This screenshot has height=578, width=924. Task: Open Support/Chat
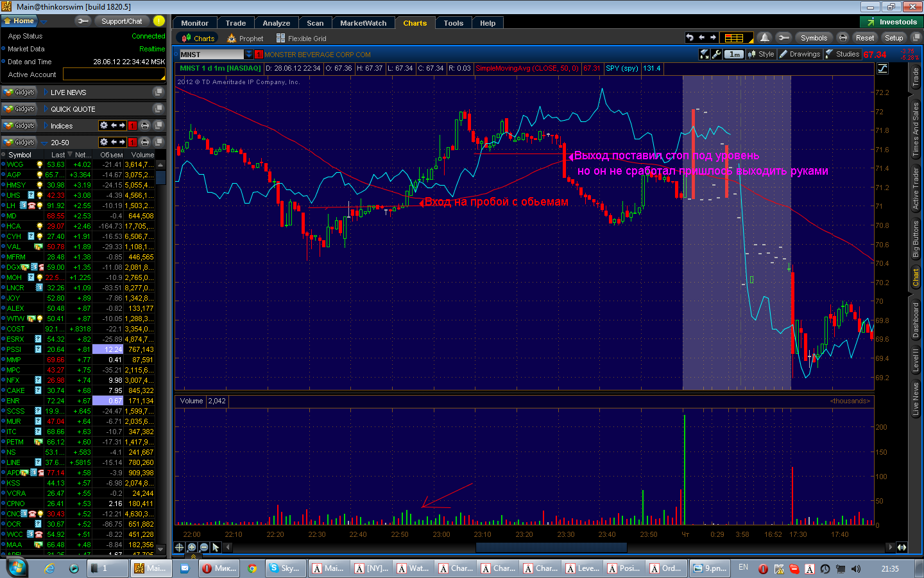[x=121, y=21]
